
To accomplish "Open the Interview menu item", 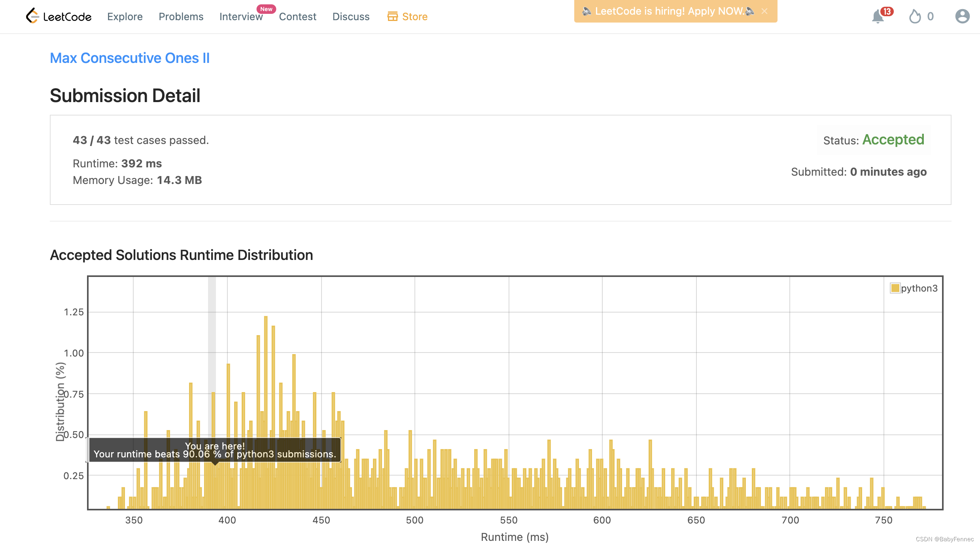I will tap(240, 17).
